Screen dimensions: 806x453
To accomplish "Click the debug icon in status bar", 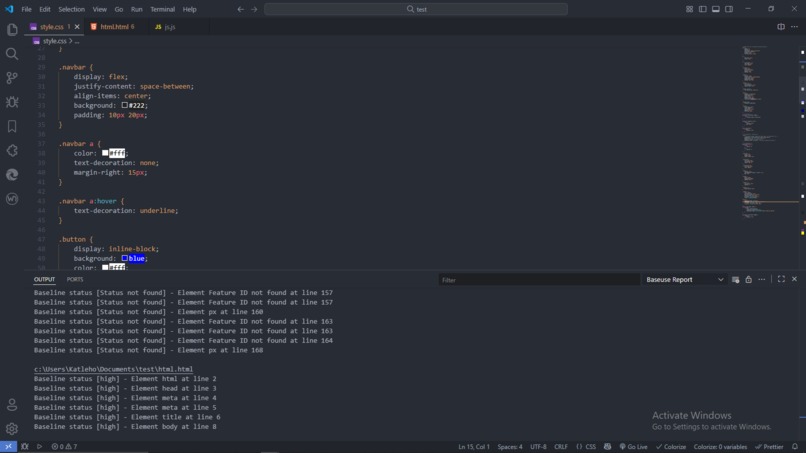I will pyautogui.click(x=25, y=446).
